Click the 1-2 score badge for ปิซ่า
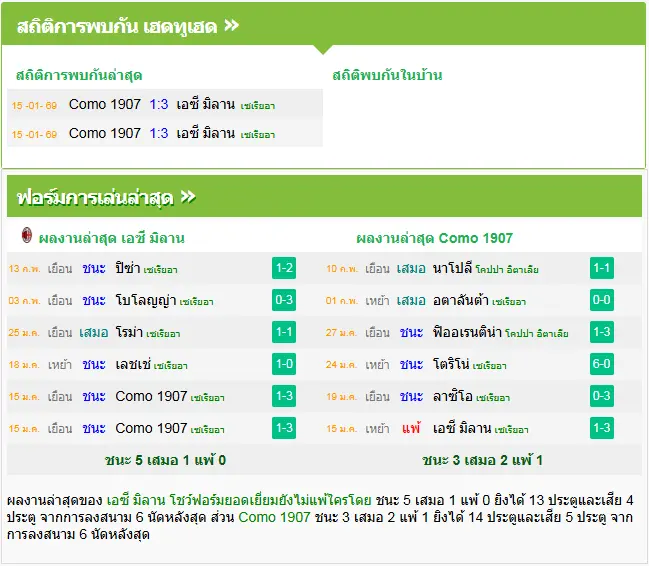 [284, 268]
